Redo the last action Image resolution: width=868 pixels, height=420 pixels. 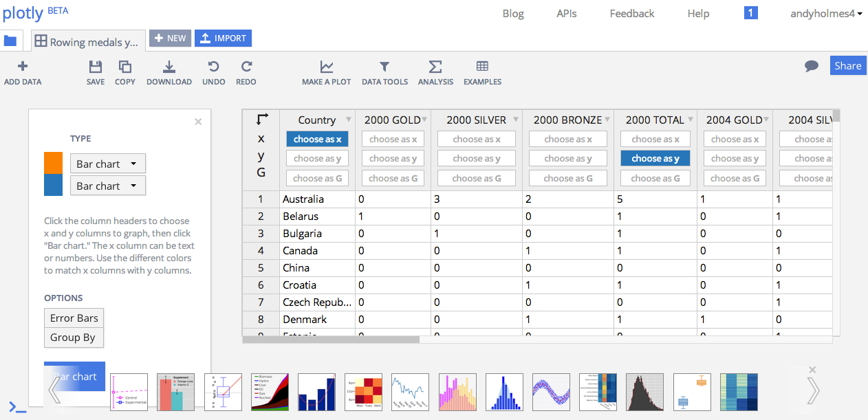coord(246,72)
